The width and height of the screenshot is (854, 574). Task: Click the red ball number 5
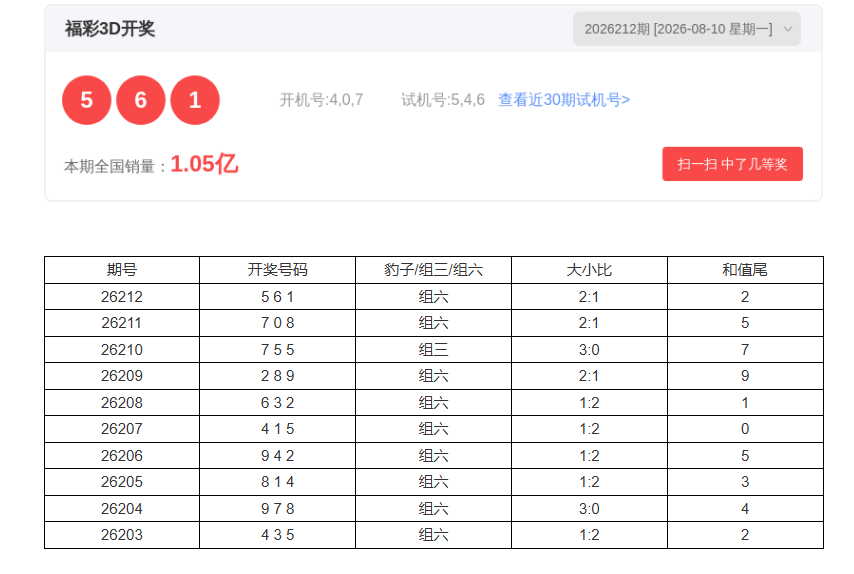click(87, 100)
